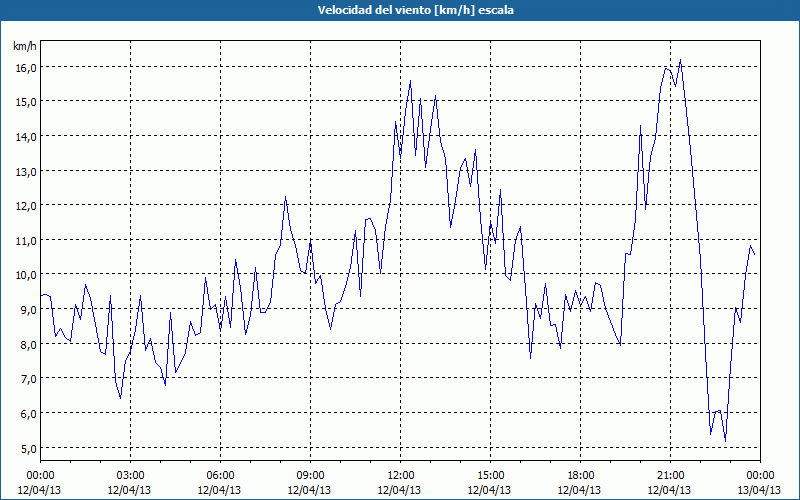This screenshot has width=800, height=500.
Task: Pick the 12:00 time axis label
Action: pyautogui.click(x=400, y=475)
